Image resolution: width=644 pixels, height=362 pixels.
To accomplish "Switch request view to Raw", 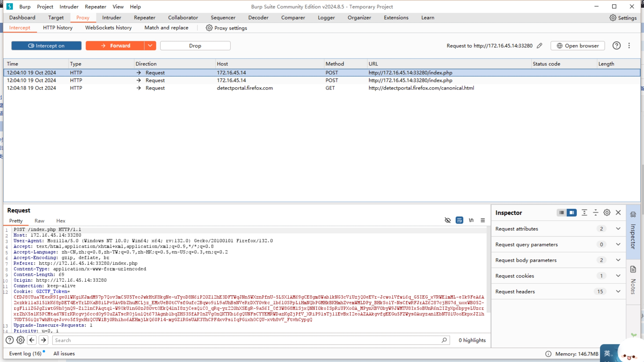I will point(39,221).
